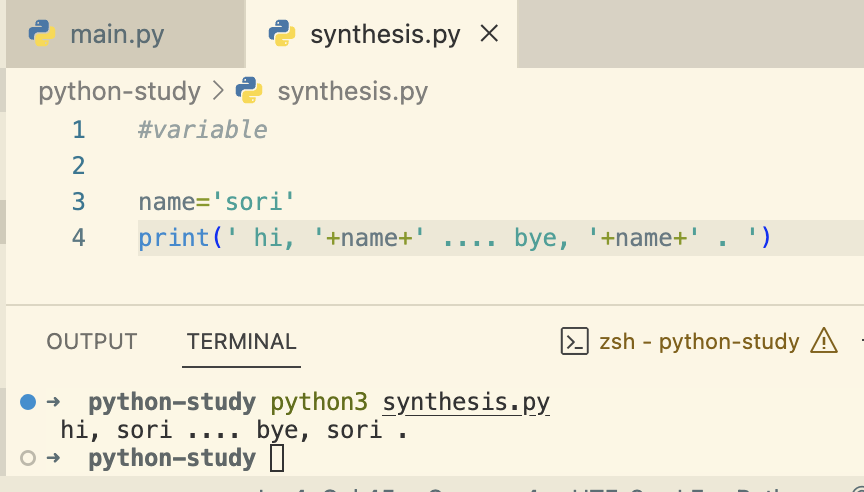
Task: Open python-study folder in breadcrumb
Action: pos(119,91)
